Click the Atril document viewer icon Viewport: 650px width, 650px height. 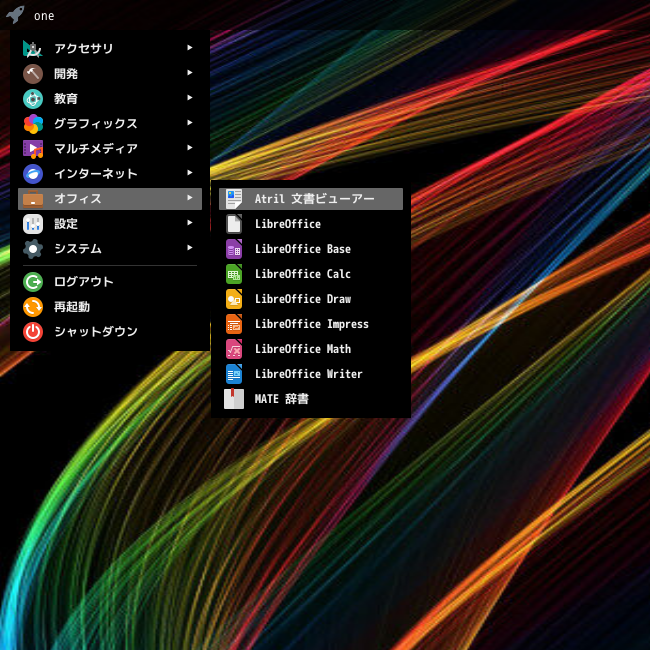tap(234, 199)
